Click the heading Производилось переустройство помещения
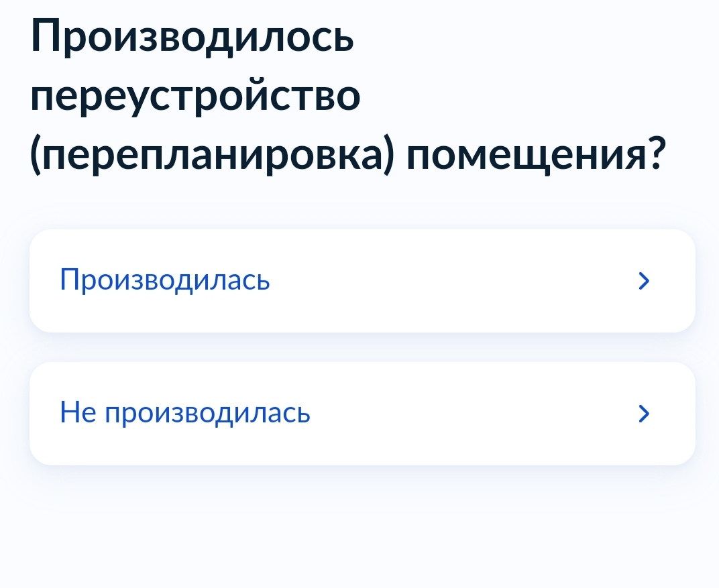The width and height of the screenshot is (719, 588). tap(347, 95)
